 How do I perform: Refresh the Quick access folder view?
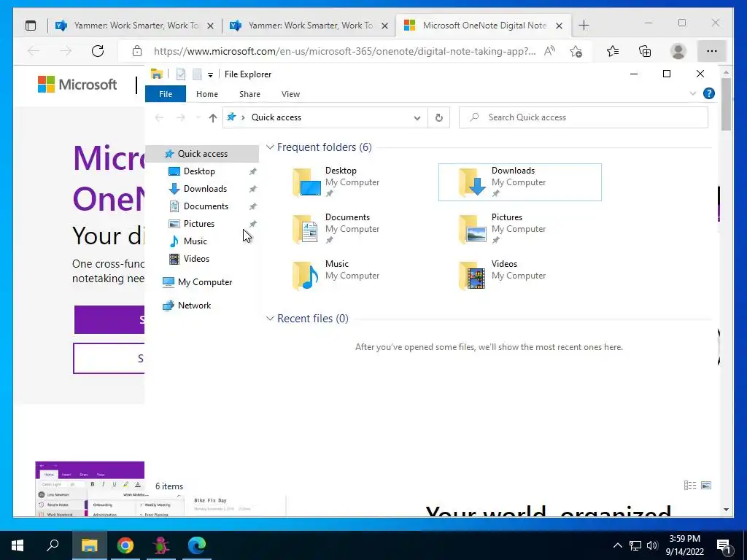[438, 117]
